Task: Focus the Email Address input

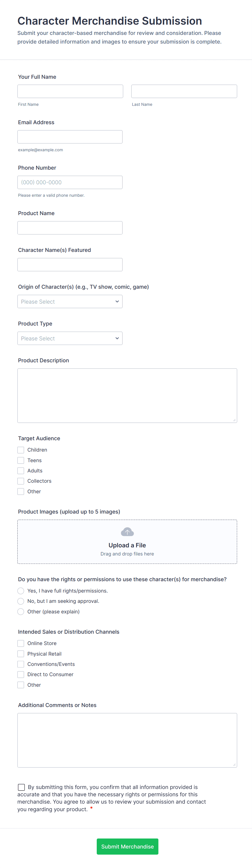Action: 70,137
